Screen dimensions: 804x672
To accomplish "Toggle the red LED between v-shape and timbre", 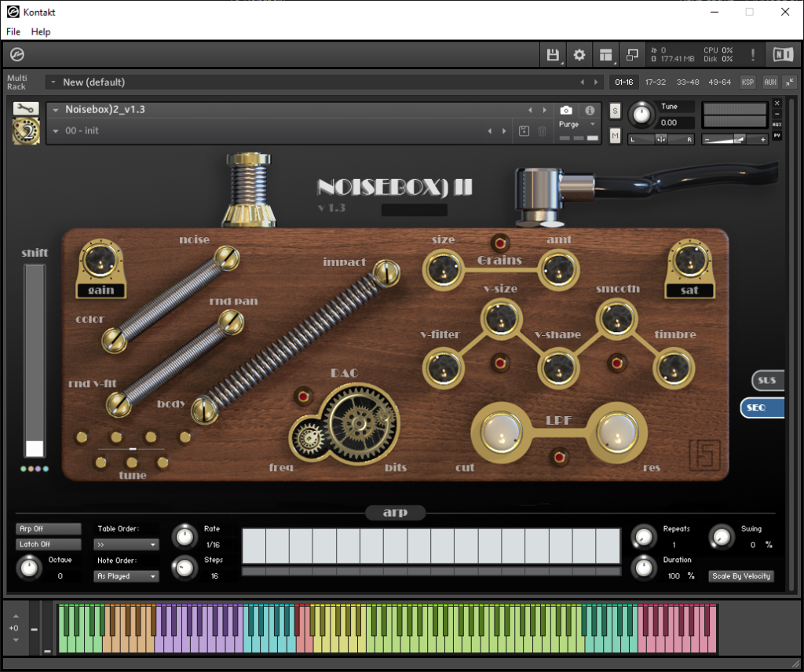I will (x=617, y=363).
